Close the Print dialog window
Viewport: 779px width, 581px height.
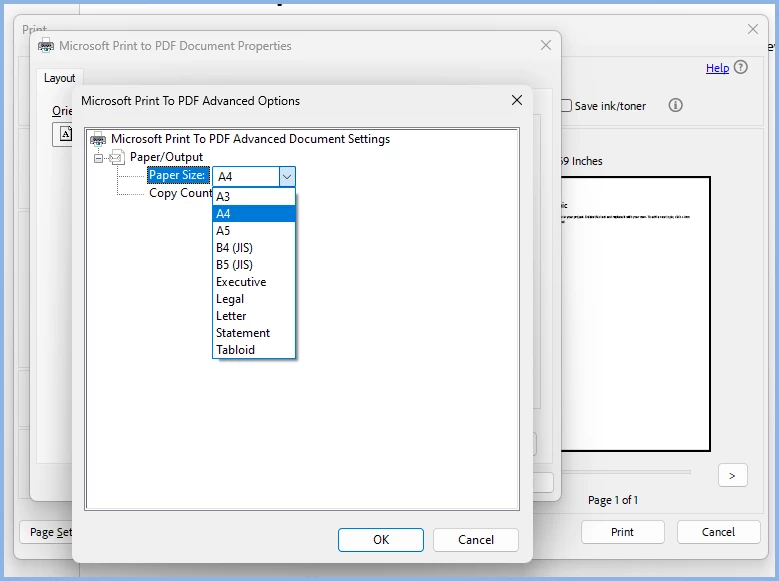click(x=753, y=29)
